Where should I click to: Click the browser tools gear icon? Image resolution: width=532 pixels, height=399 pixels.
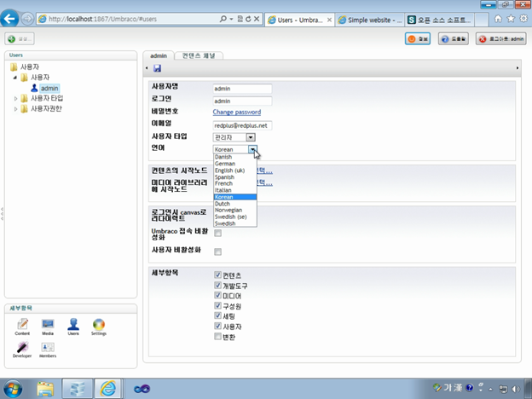point(523,19)
